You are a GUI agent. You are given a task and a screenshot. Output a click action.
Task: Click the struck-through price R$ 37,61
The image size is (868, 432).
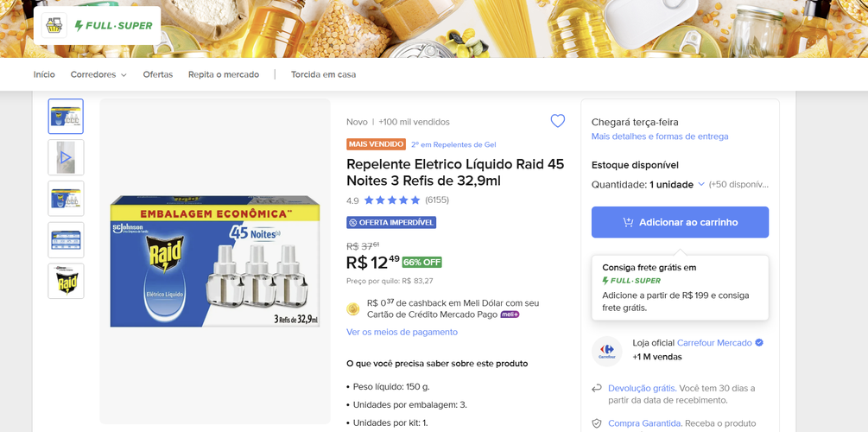tap(363, 246)
